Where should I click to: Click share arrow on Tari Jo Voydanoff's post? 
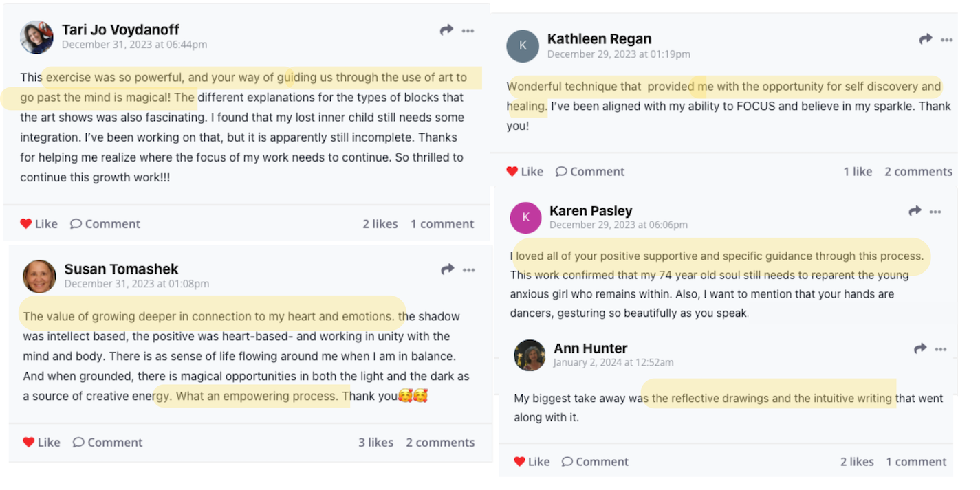click(446, 30)
